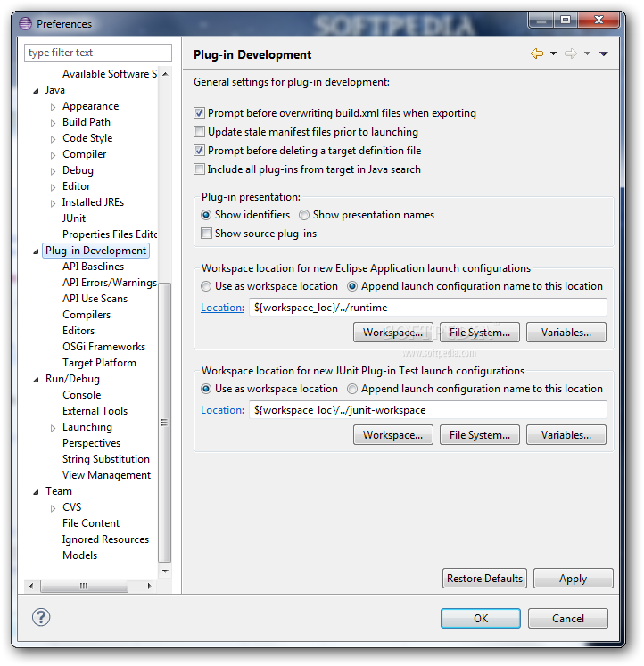The height and width of the screenshot is (666, 644).
Task: Click Workspace... button under runtime location
Action: pos(393,333)
